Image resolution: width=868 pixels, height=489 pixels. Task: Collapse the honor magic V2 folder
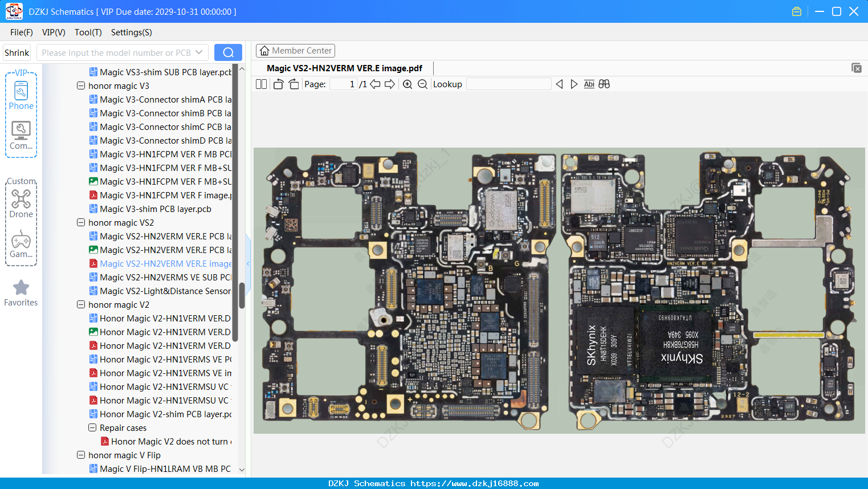click(x=81, y=305)
